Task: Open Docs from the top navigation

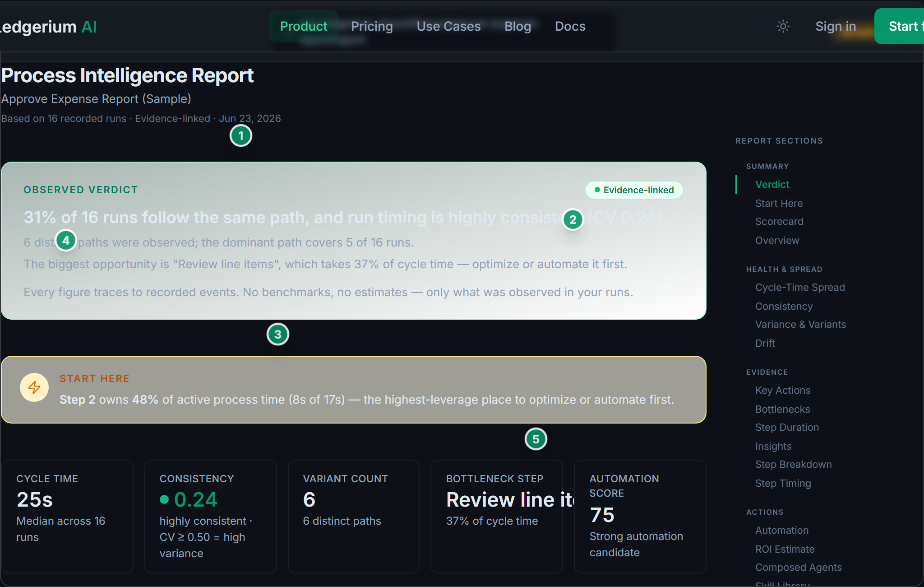Action: pos(570,26)
